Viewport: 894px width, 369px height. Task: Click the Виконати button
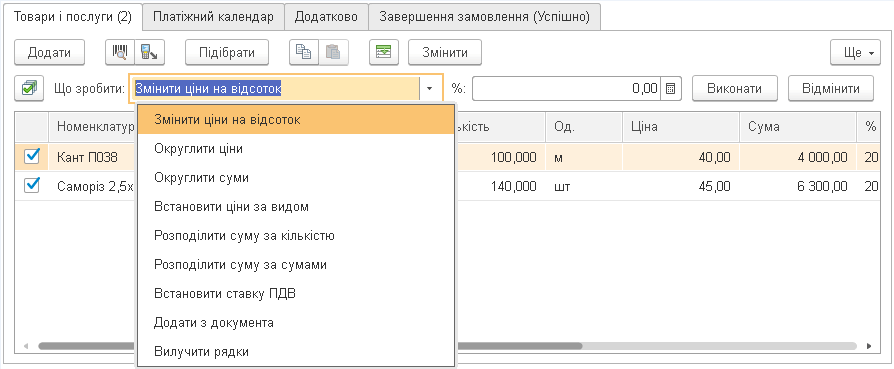click(735, 88)
